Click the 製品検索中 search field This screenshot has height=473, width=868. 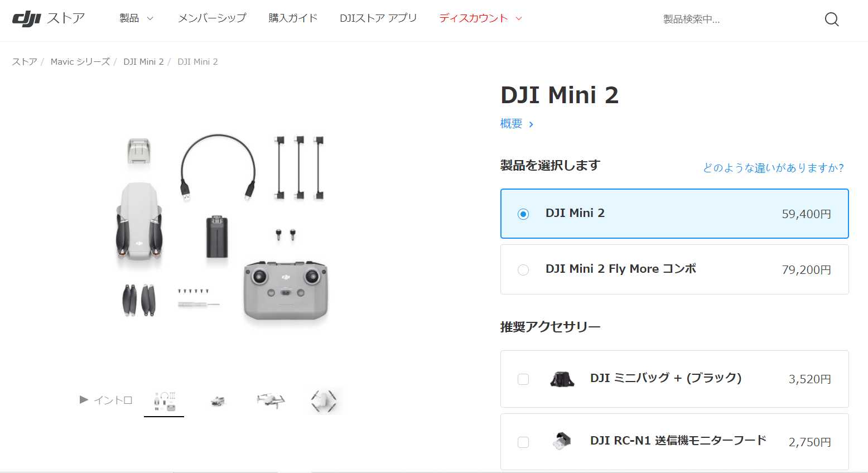(736, 20)
